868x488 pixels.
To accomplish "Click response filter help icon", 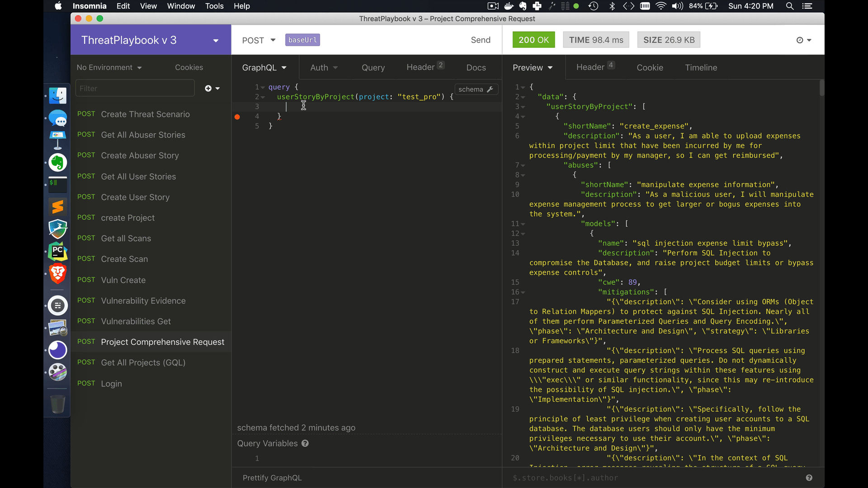I will (809, 478).
